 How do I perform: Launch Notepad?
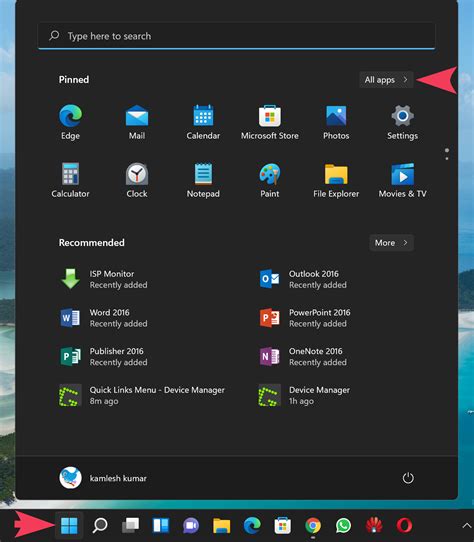203,180
